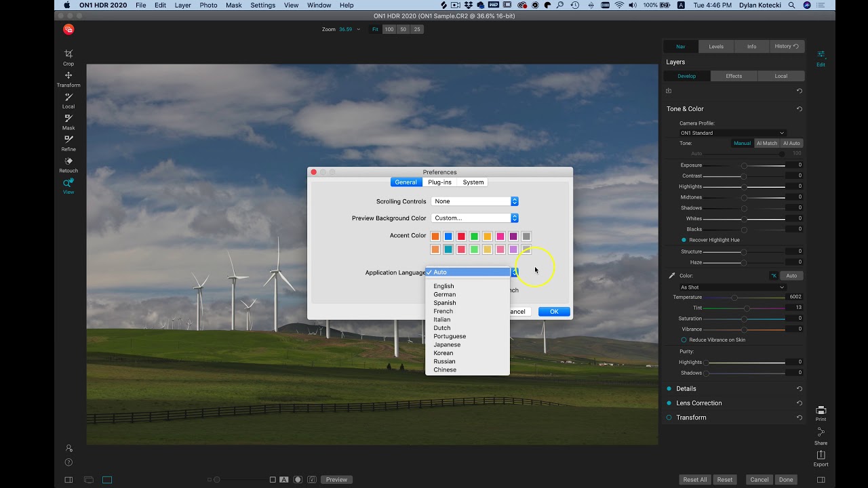Click the AI Auto tone button

pos(791,143)
